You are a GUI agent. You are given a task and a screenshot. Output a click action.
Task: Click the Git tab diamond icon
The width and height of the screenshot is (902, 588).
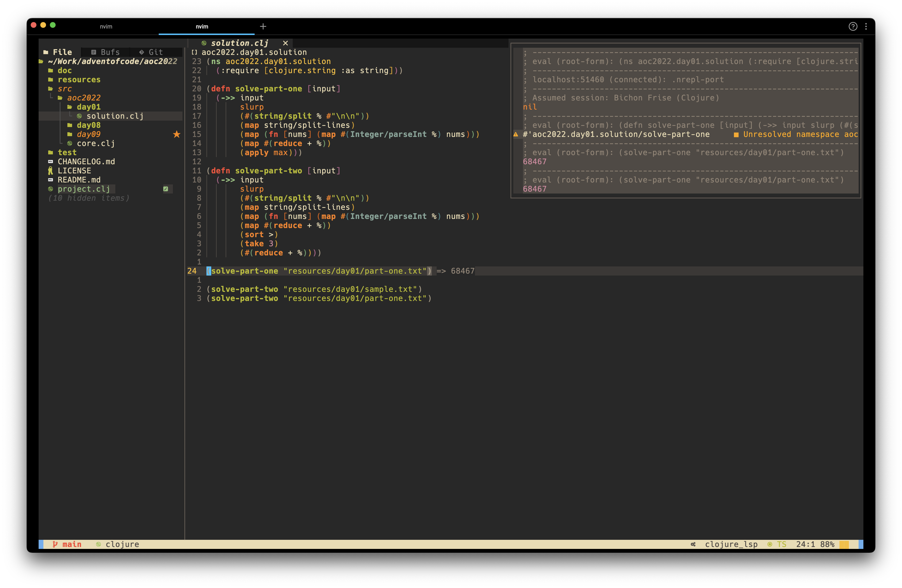[141, 52]
